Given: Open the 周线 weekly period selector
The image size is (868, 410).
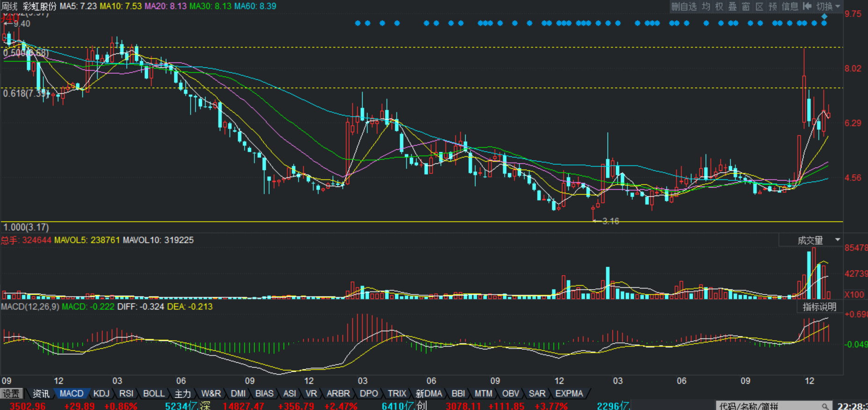Looking at the screenshot, I should pos(9,6).
